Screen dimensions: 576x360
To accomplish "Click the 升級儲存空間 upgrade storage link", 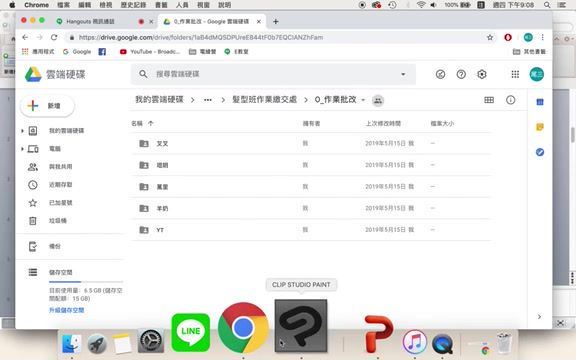I will click(66, 310).
